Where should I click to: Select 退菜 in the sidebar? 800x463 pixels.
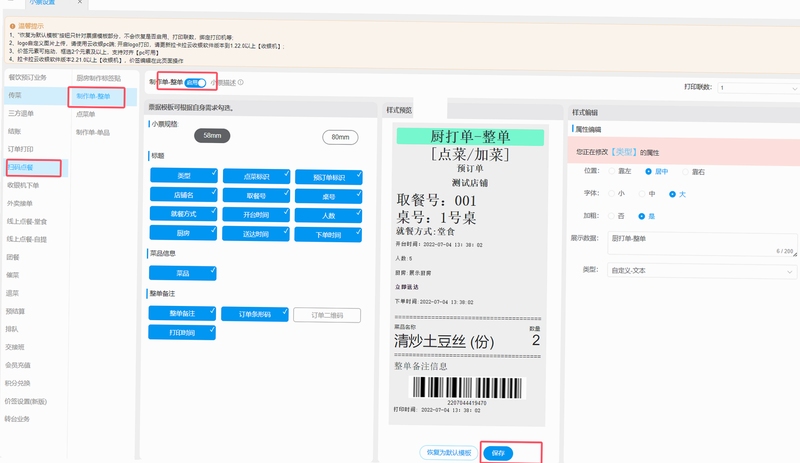(12, 293)
